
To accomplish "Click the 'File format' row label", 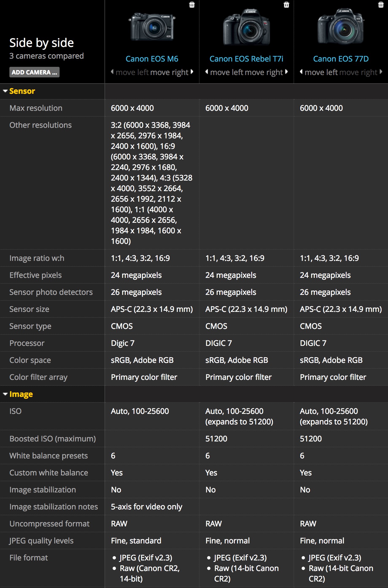I will click(29, 558).
